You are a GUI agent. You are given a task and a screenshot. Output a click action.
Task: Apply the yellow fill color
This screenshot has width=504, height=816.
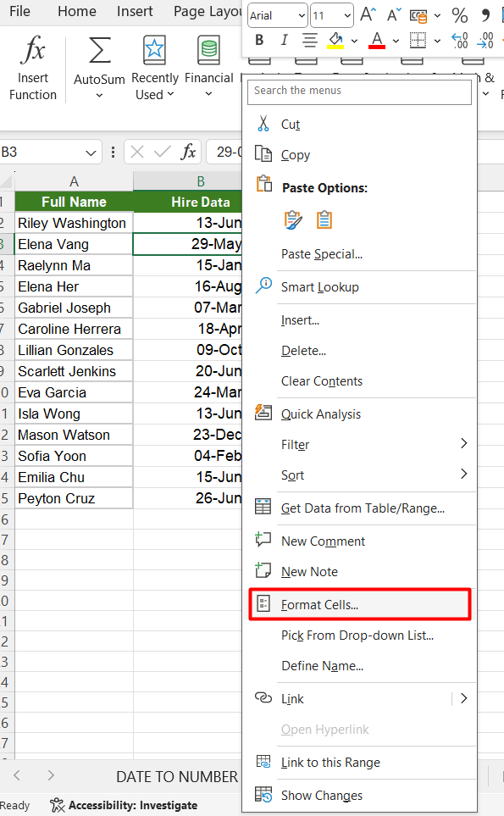coord(336,40)
